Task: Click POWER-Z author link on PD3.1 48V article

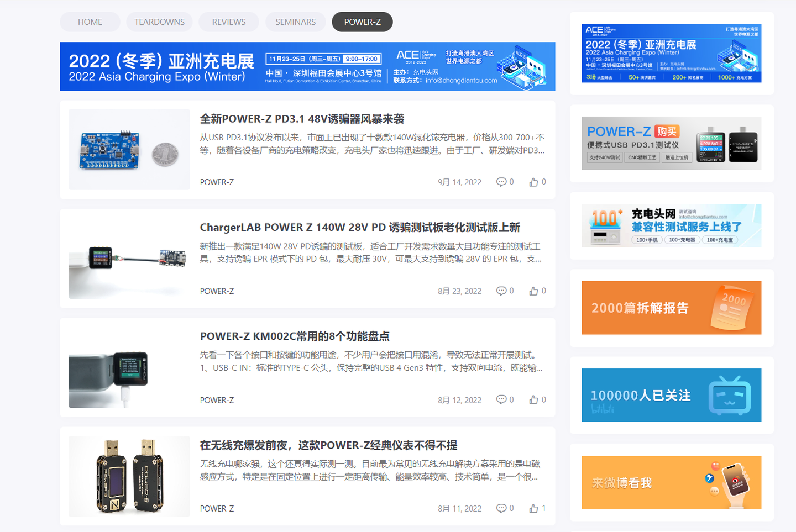Action: [217, 182]
